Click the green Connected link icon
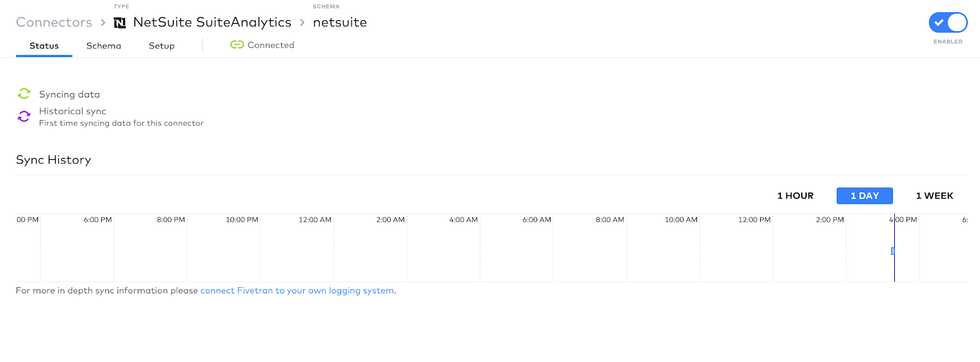980x362 pixels. point(237,45)
